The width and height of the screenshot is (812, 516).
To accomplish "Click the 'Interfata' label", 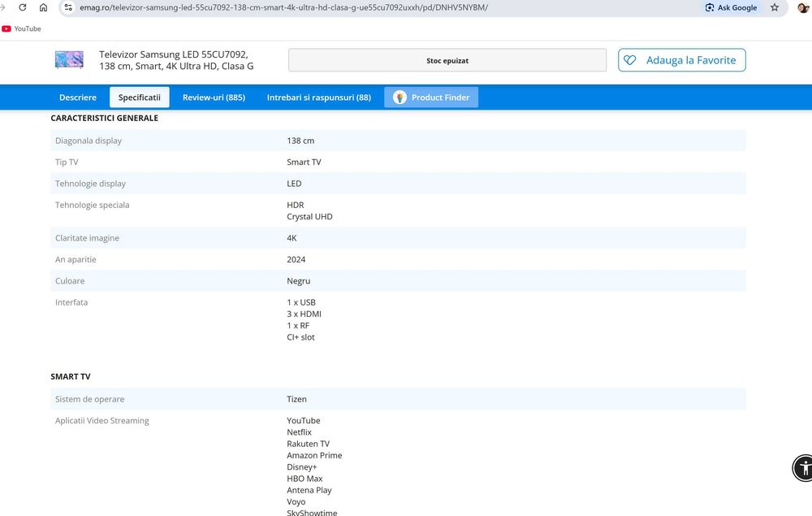I will pos(71,302).
